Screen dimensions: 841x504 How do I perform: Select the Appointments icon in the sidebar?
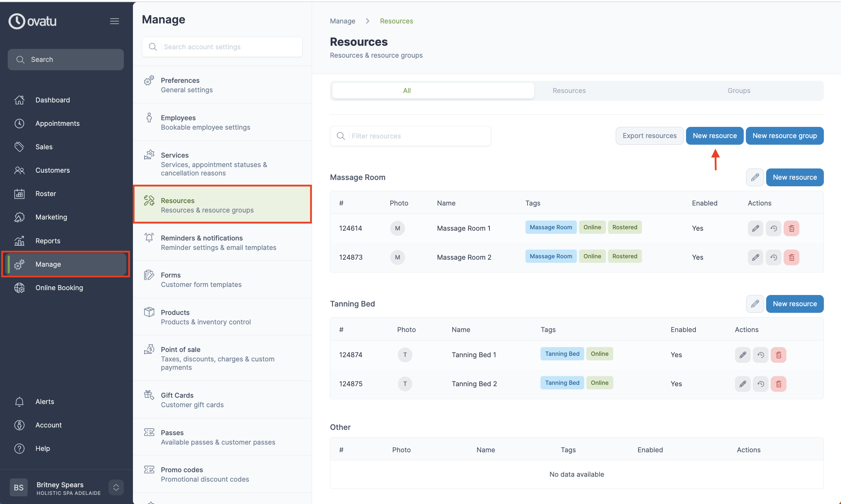(20, 123)
